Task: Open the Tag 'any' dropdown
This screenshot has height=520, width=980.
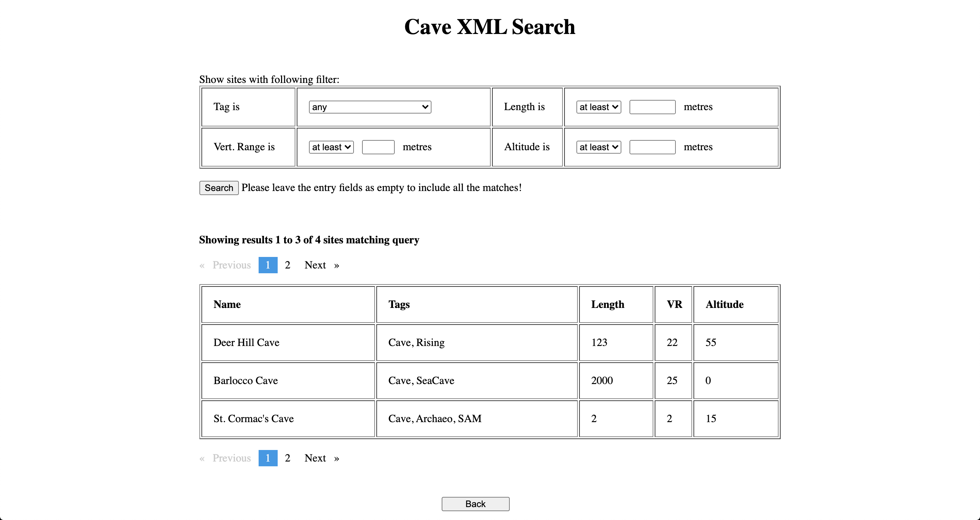Action: pyautogui.click(x=370, y=107)
